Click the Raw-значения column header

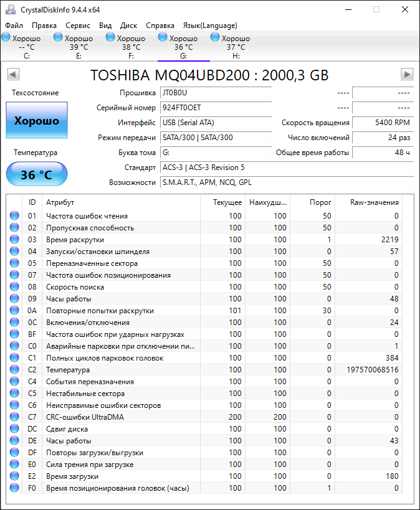click(369, 202)
